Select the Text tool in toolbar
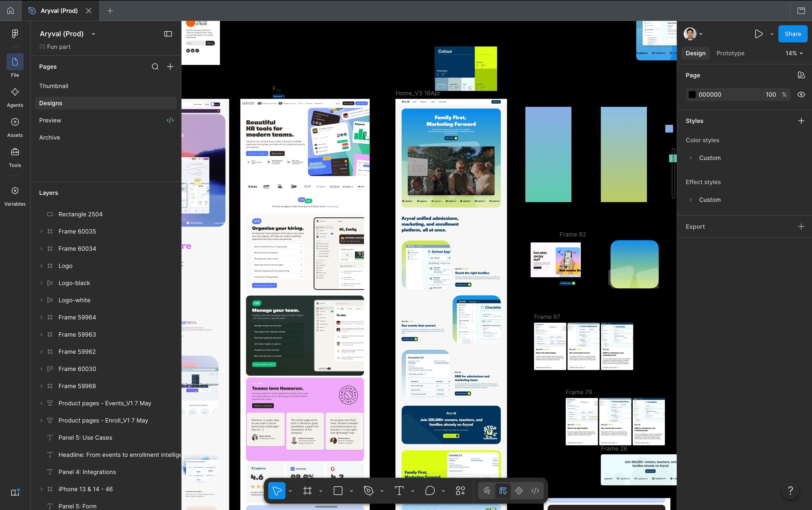This screenshot has width=812, height=510. 399,490
